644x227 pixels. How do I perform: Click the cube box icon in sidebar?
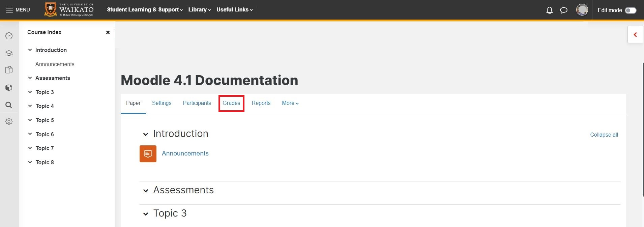[x=9, y=88]
